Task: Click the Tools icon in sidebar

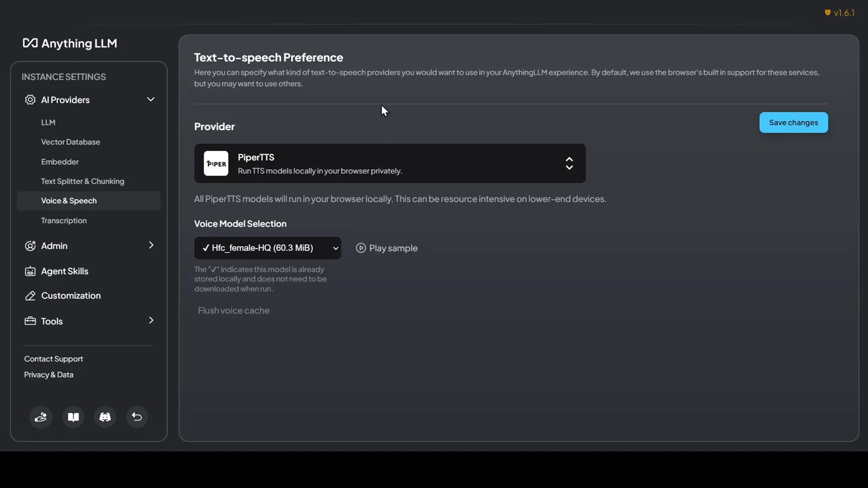Action: (x=29, y=321)
